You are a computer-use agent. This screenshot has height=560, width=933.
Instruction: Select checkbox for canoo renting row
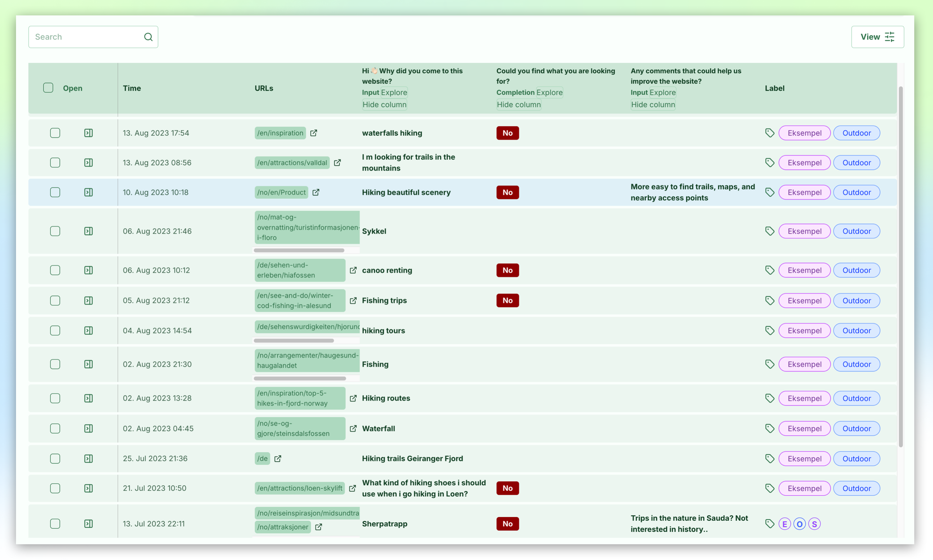(x=55, y=270)
